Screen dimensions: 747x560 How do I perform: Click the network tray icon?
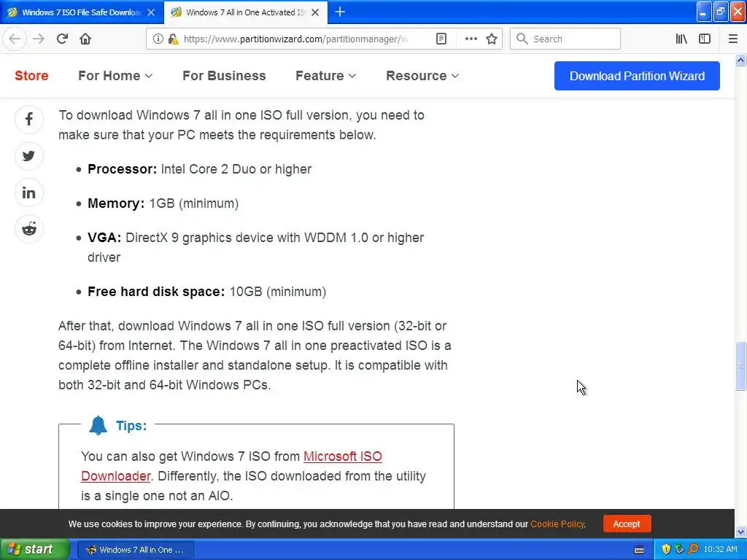(x=679, y=549)
